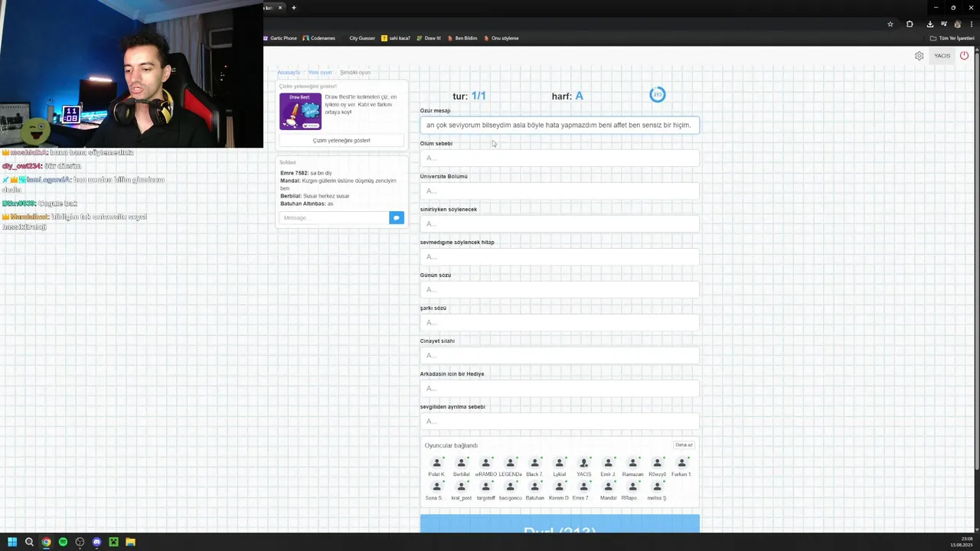Screen dimensions: 980x551
Task: Select player avatar kral_post
Action: [461, 491]
